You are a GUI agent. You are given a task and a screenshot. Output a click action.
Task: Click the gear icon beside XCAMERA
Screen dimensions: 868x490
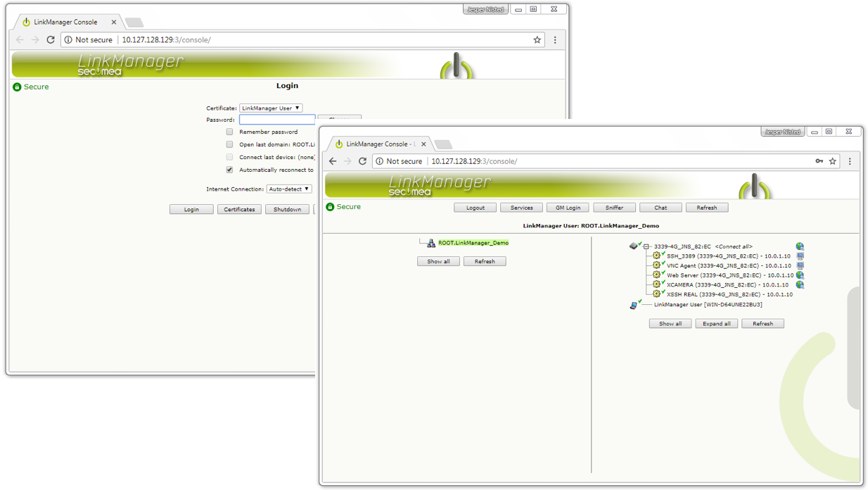click(656, 284)
